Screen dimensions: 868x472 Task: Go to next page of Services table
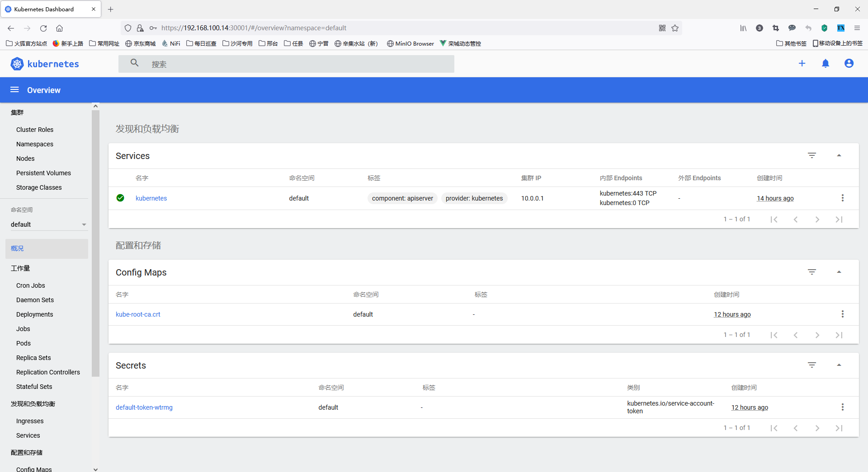pos(817,220)
